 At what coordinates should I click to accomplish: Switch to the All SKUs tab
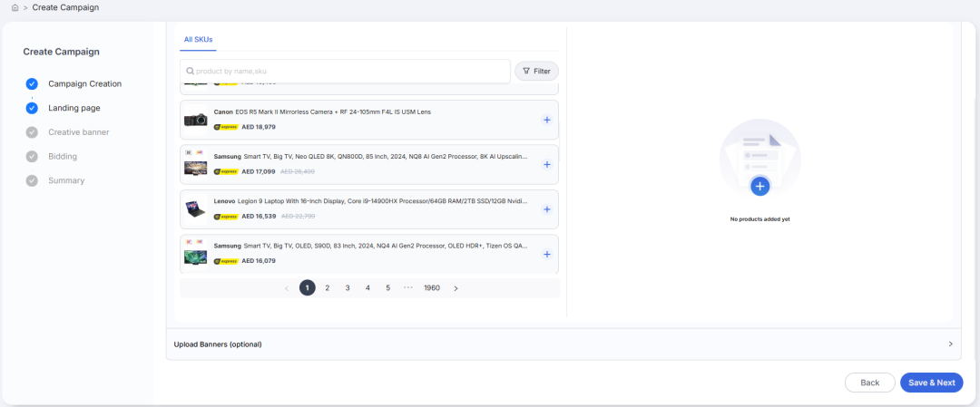click(x=198, y=39)
